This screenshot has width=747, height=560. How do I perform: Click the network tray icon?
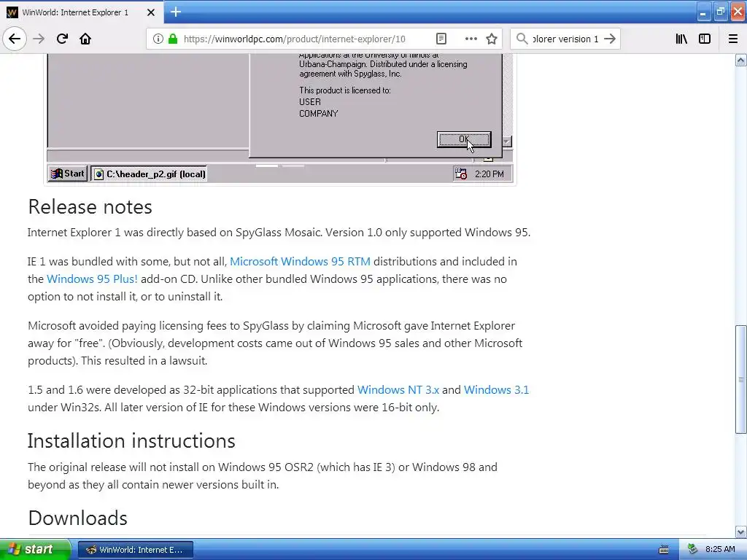[693, 550]
